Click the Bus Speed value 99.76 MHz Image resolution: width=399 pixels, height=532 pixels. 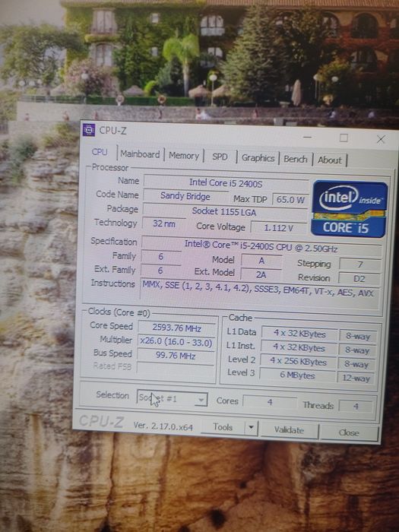tap(176, 356)
